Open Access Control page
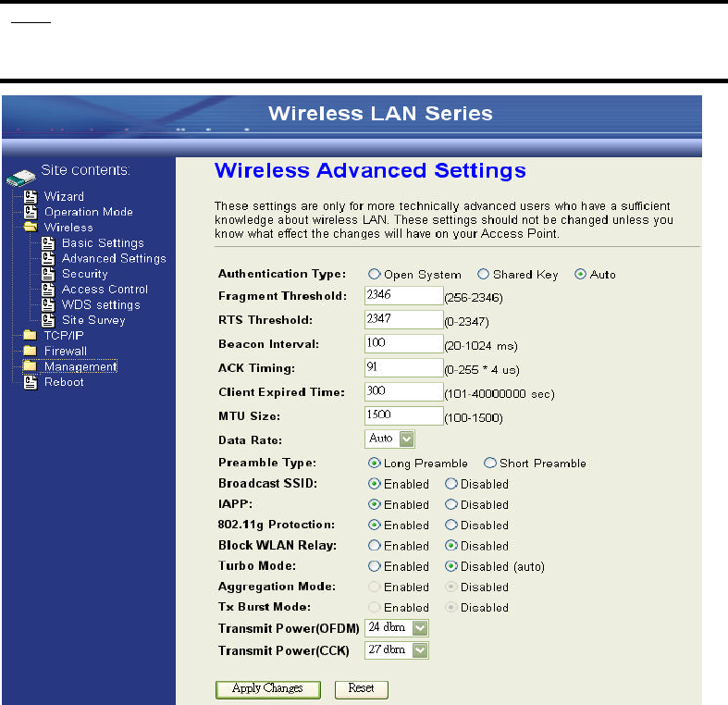The width and height of the screenshot is (728, 705). (x=105, y=290)
